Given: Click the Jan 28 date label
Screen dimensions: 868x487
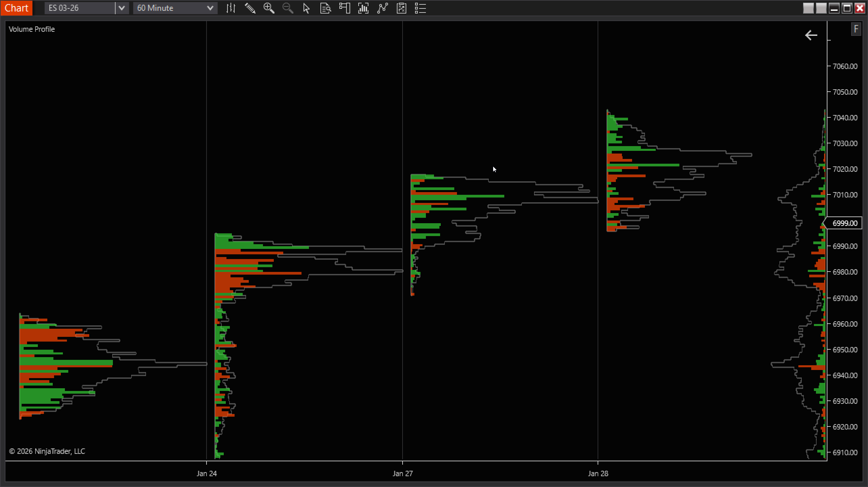Looking at the screenshot, I should tap(598, 473).
